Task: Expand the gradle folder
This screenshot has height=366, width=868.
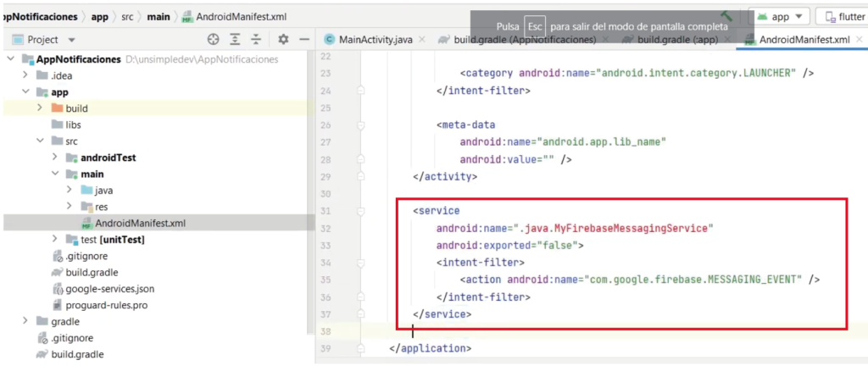Action: (25, 321)
